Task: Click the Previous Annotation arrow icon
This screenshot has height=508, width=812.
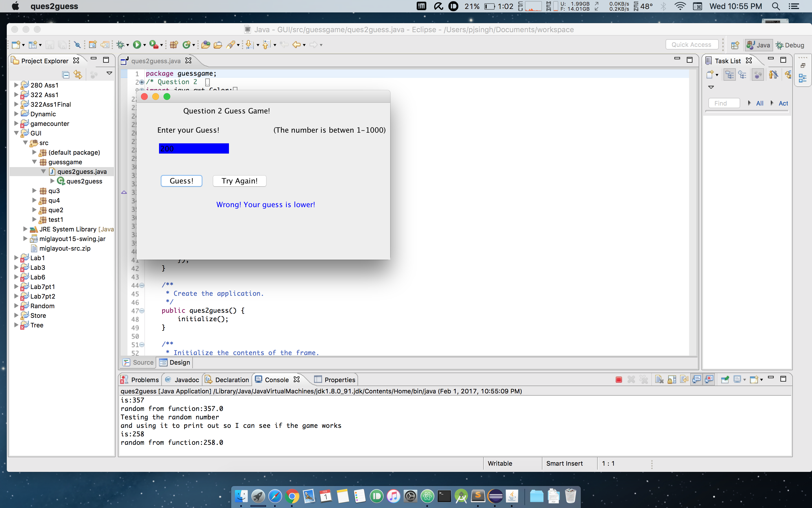Action: click(x=266, y=45)
